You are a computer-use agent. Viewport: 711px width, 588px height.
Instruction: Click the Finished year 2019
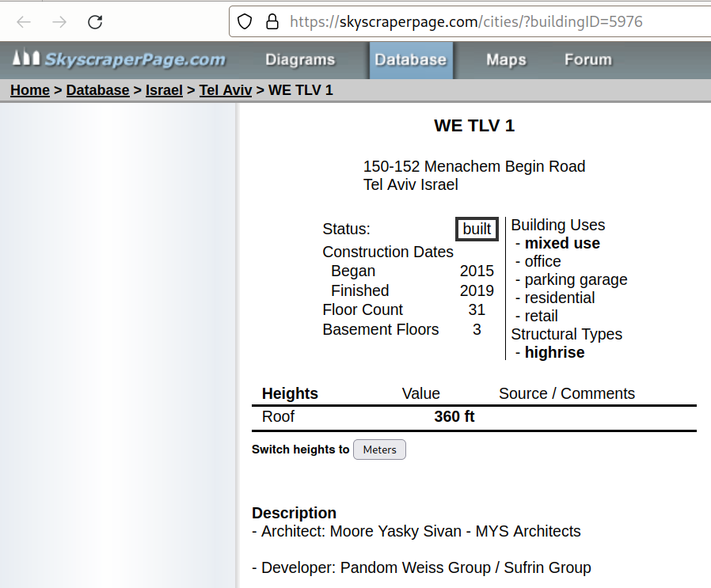click(x=477, y=290)
